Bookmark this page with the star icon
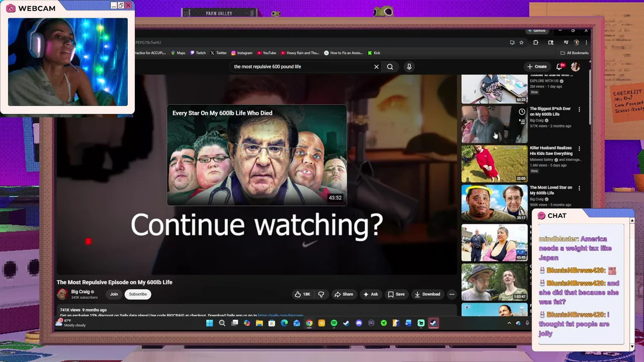 point(521,43)
